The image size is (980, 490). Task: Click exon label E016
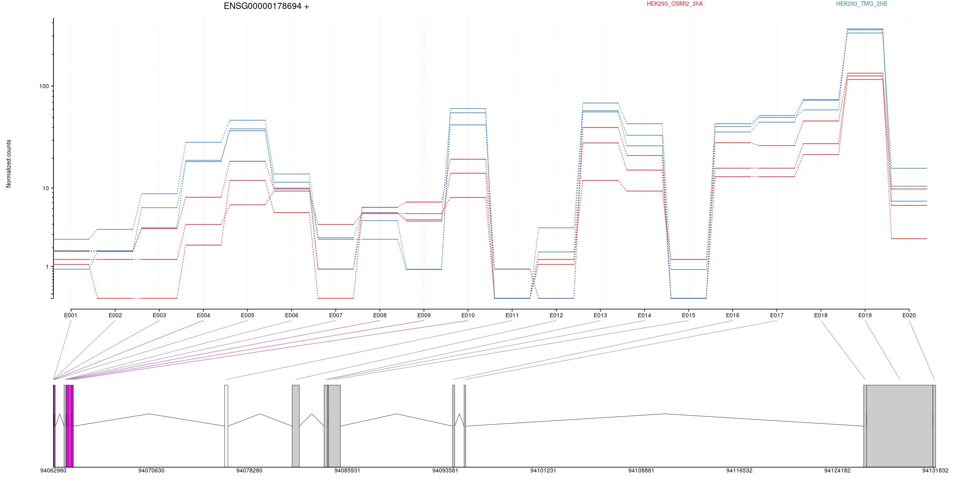(733, 315)
